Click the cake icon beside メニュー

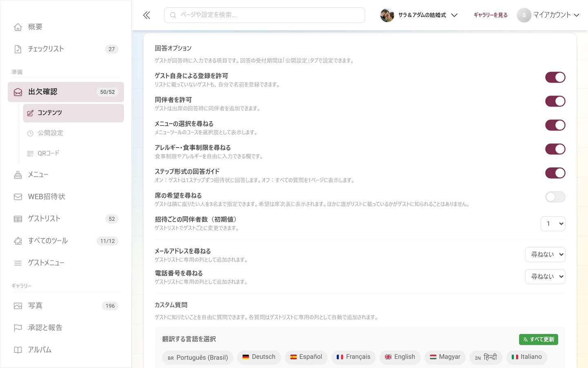18,175
